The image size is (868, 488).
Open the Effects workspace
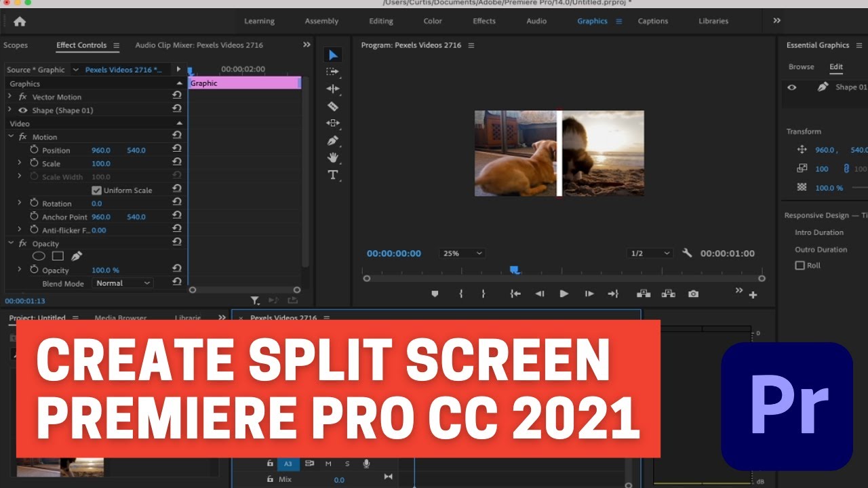pos(484,21)
